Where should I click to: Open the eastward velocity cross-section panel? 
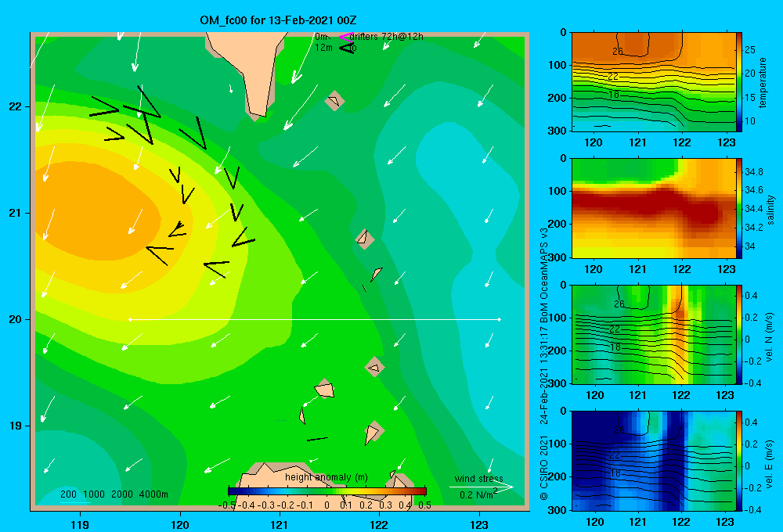(653, 461)
